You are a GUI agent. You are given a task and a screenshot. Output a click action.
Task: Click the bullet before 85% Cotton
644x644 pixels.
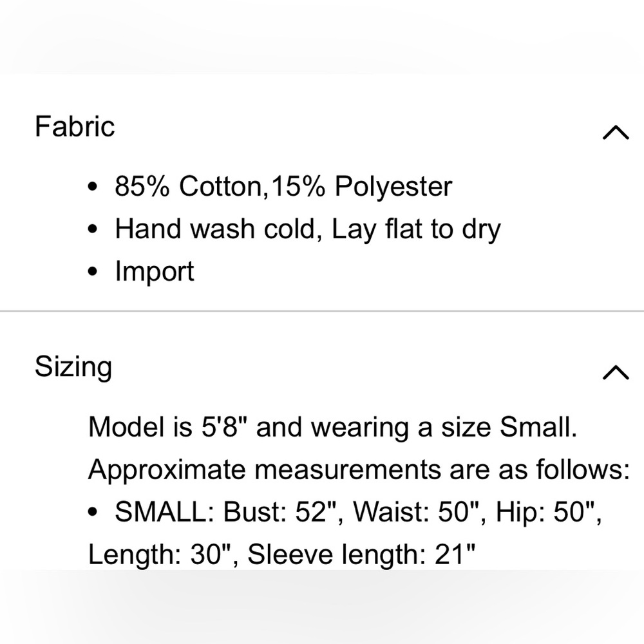[x=95, y=188]
